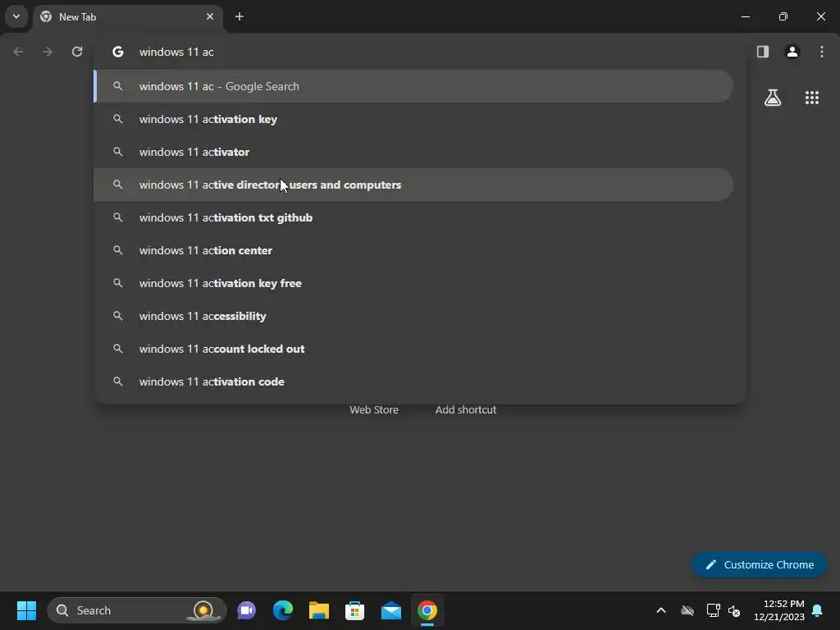Click the Customize Chrome button
The width and height of the screenshot is (840, 630).
coord(759,564)
